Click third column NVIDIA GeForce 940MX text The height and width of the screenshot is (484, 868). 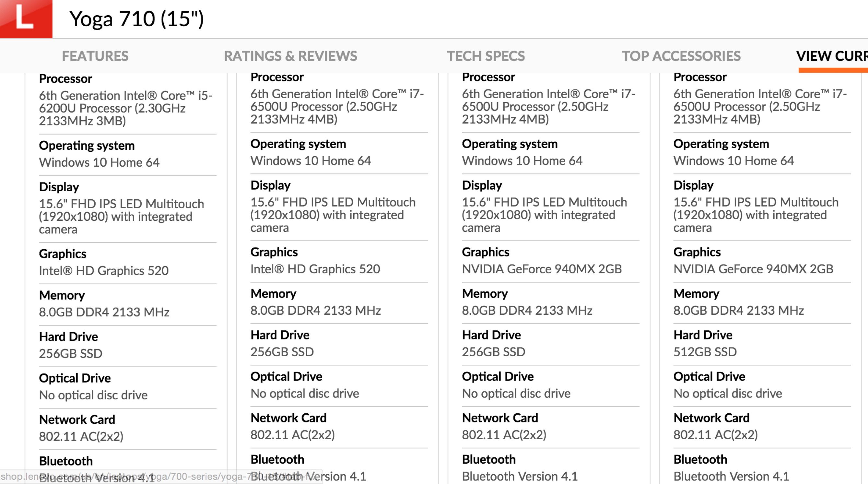(542, 269)
